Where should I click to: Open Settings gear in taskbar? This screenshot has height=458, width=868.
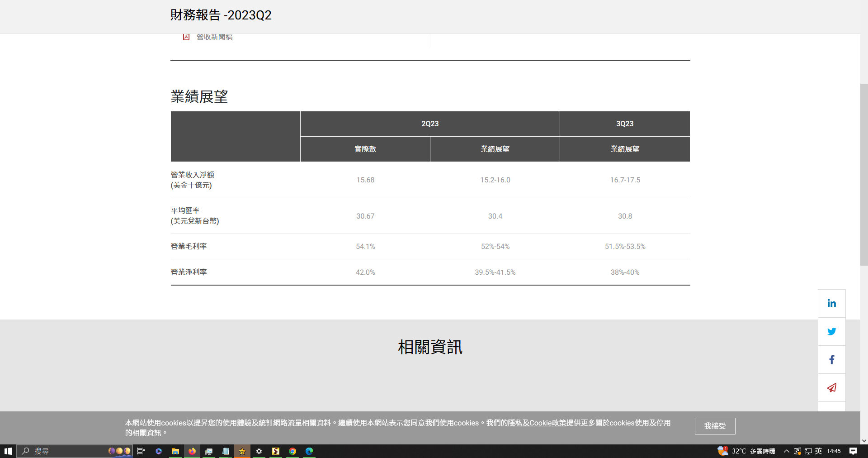(x=259, y=451)
